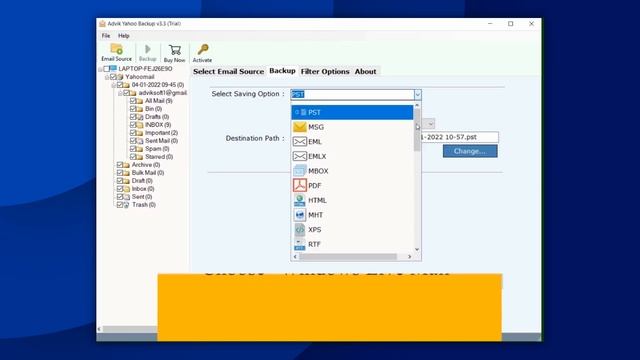Collapse the Yahoomail tree node
This screenshot has height=360, width=640.
click(107, 77)
